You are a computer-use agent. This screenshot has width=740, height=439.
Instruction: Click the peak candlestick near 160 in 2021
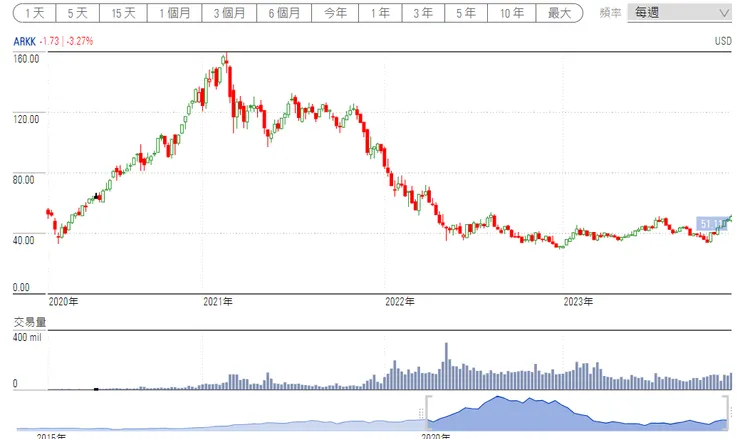pyautogui.click(x=227, y=62)
